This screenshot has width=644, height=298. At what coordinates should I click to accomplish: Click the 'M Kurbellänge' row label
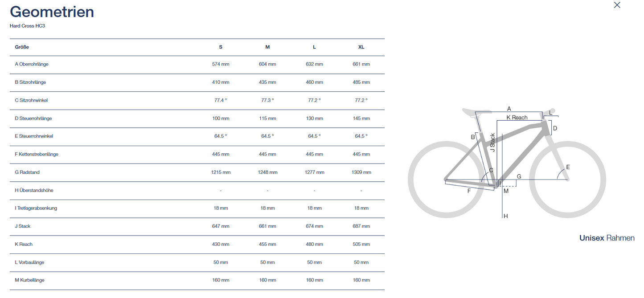(29, 280)
